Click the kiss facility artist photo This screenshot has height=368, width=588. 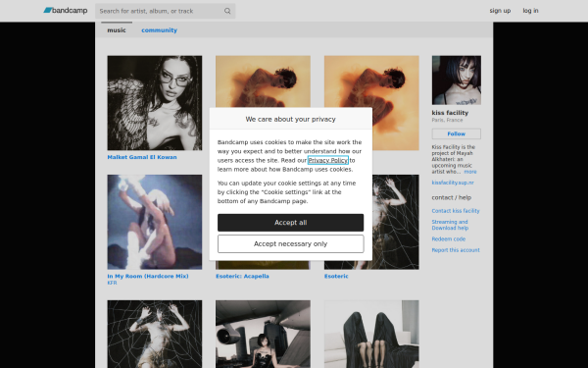coord(457,80)
